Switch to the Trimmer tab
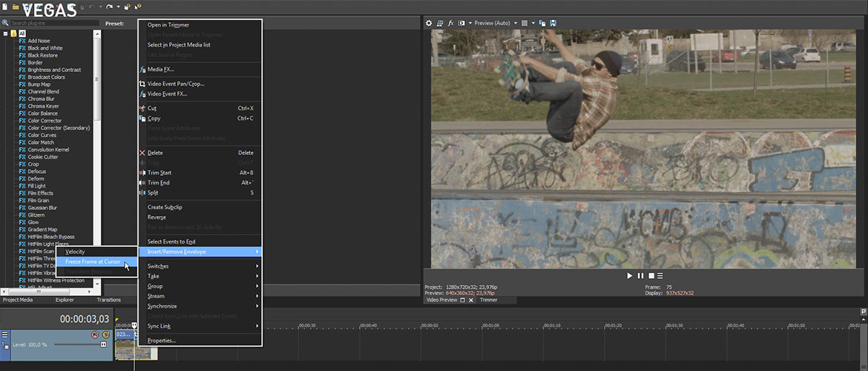This screenshot has height=371, width=868. [x=488, y=300]
